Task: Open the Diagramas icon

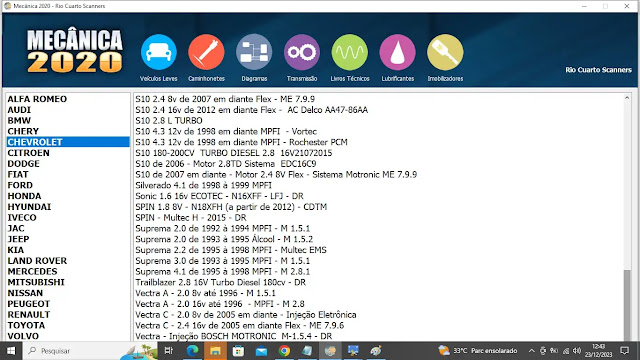Action: (254, 52)
